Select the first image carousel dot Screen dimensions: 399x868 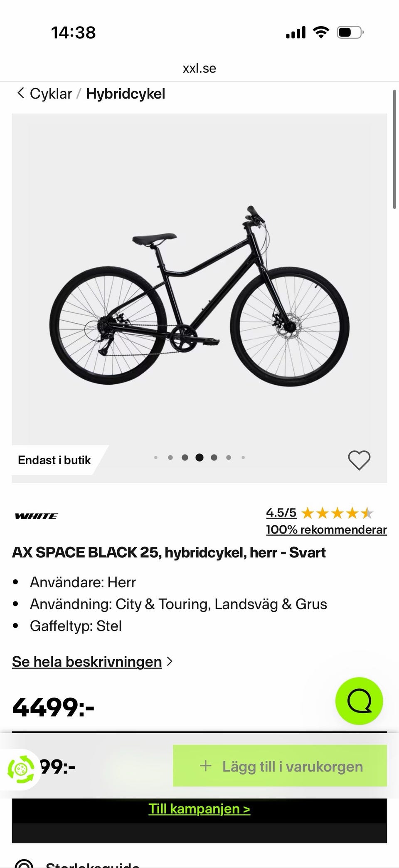156,457
